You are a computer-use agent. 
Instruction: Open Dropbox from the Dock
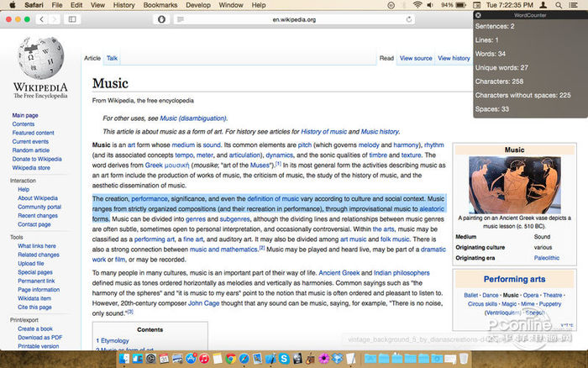click(x=337, y=359)
